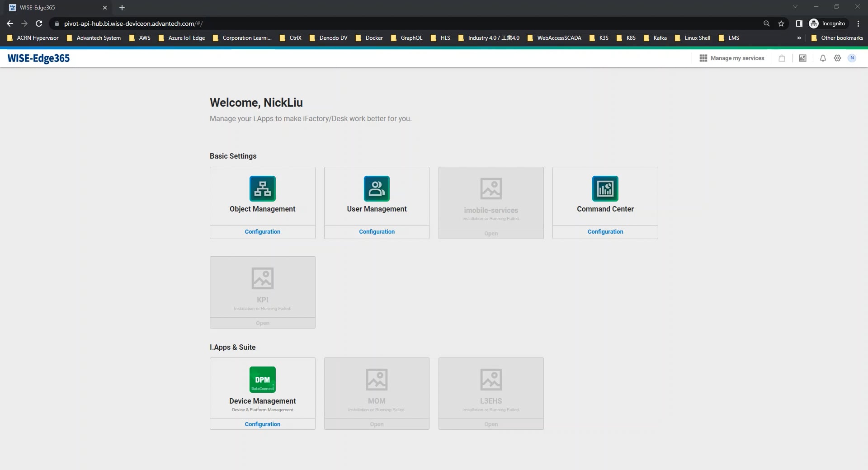Click Open under the L3EHS card
This screenshot has height=470, width=868.
click(x=491, y=424)
